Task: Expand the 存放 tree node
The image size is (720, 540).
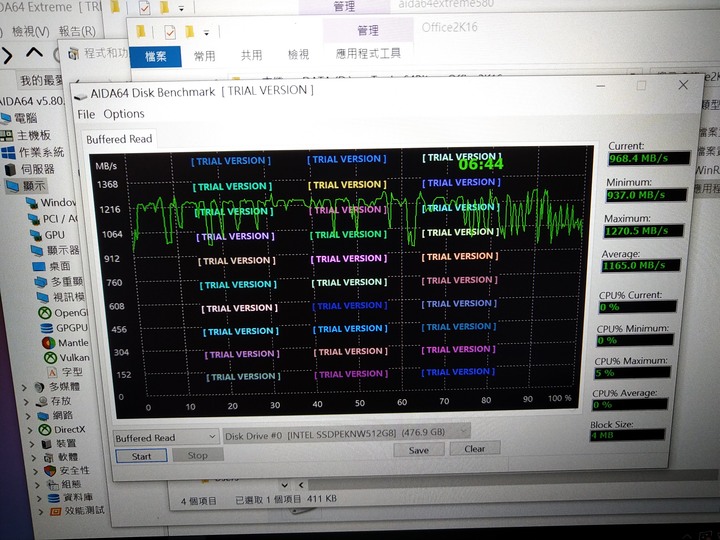Action: pyautogui.click(x=26, y=402)
